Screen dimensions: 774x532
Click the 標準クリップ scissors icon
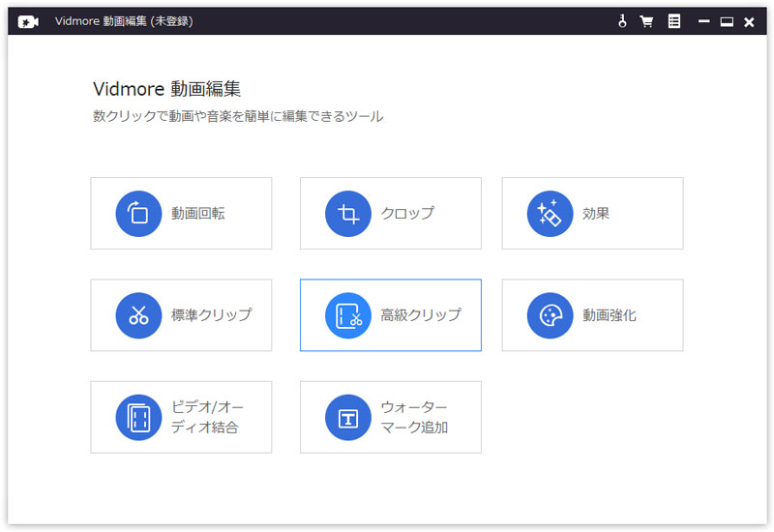coord(138,315)
